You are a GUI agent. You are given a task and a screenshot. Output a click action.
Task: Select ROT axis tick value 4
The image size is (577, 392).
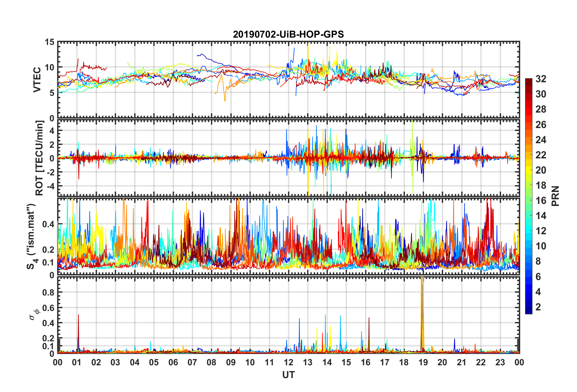point(52,130)
